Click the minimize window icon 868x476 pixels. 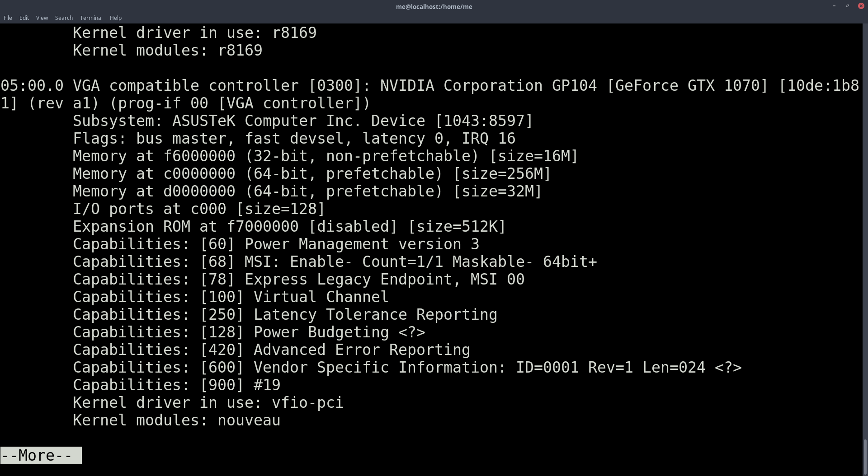tap(833, 6)
